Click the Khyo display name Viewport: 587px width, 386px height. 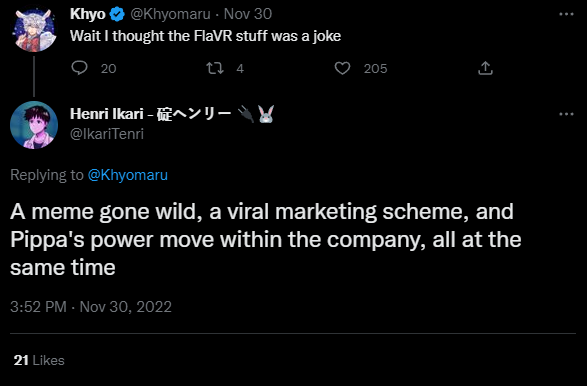88,14
